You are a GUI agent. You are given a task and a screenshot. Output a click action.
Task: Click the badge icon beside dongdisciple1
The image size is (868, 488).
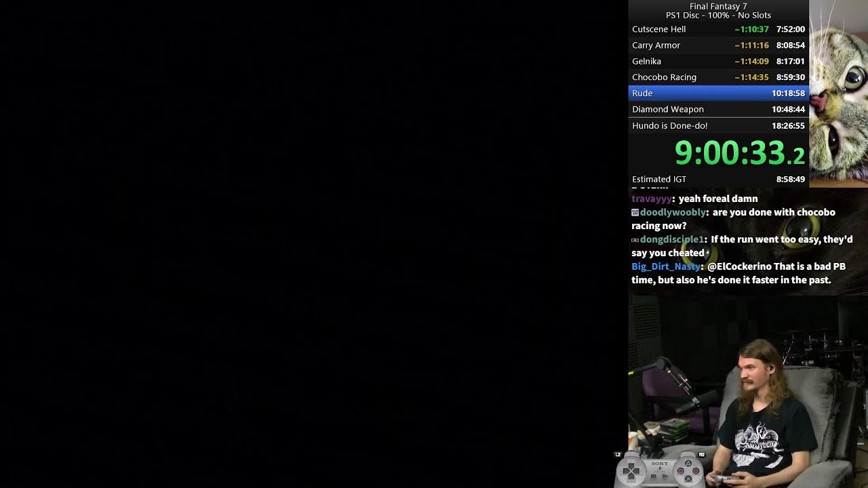(x=635, y=240)
